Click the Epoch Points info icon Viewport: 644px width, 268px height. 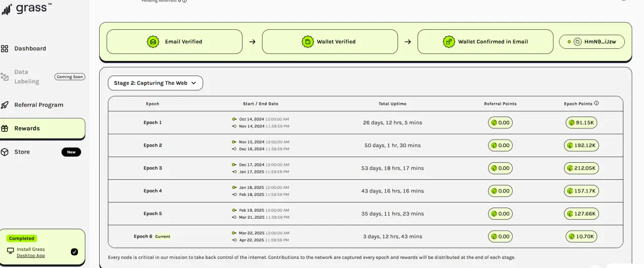click(x=597, y=103)
